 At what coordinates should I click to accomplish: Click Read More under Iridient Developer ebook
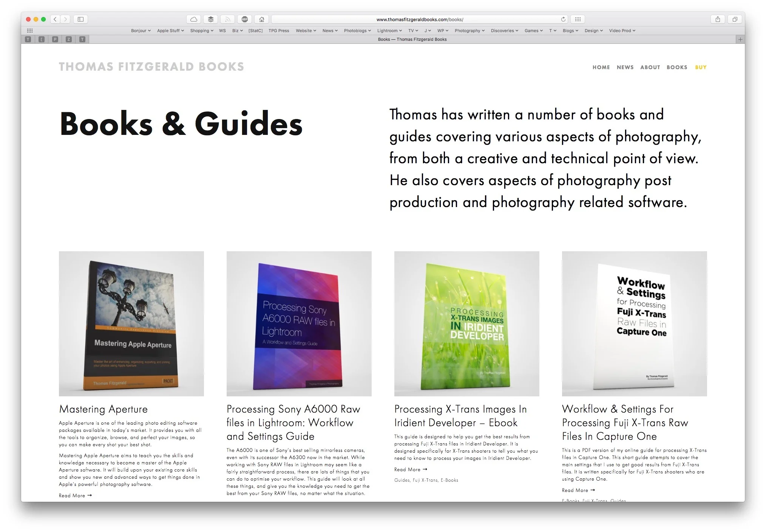(410, 469)
